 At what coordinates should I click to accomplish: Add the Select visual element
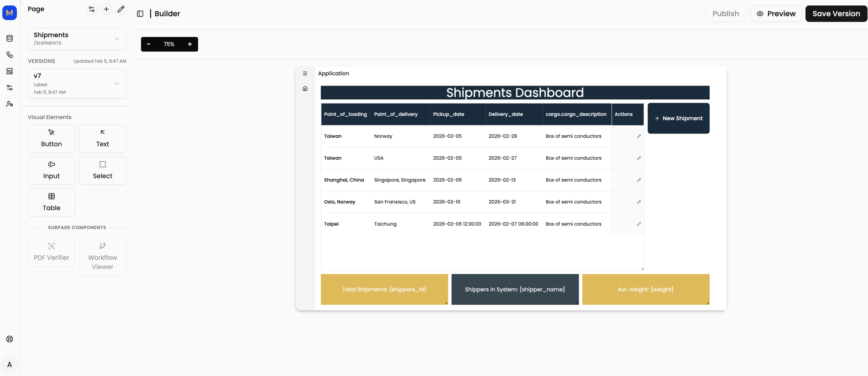(102, 171)
